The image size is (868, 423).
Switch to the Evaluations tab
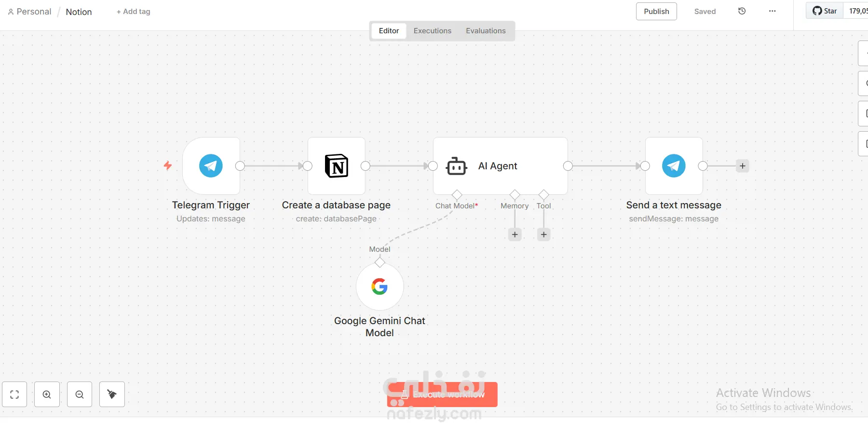pos(486,31)
